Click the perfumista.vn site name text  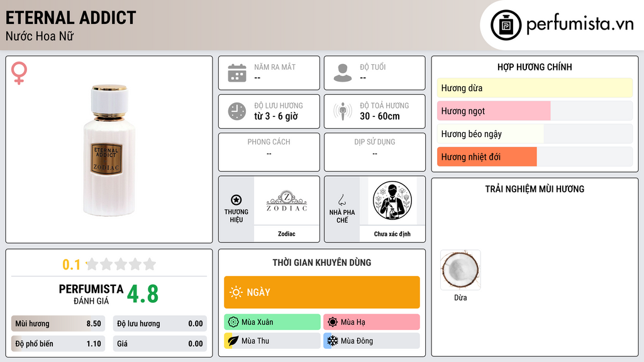click(x=580, y=24)
